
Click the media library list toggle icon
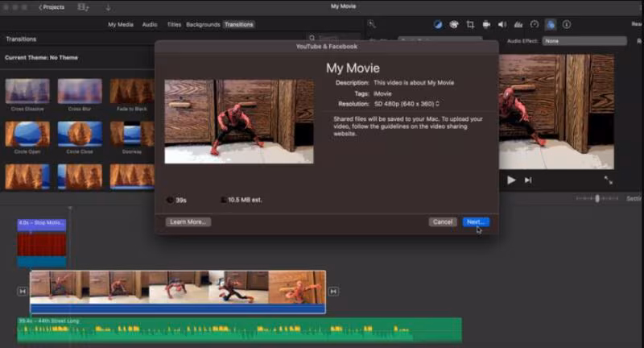tap(83, 7)
